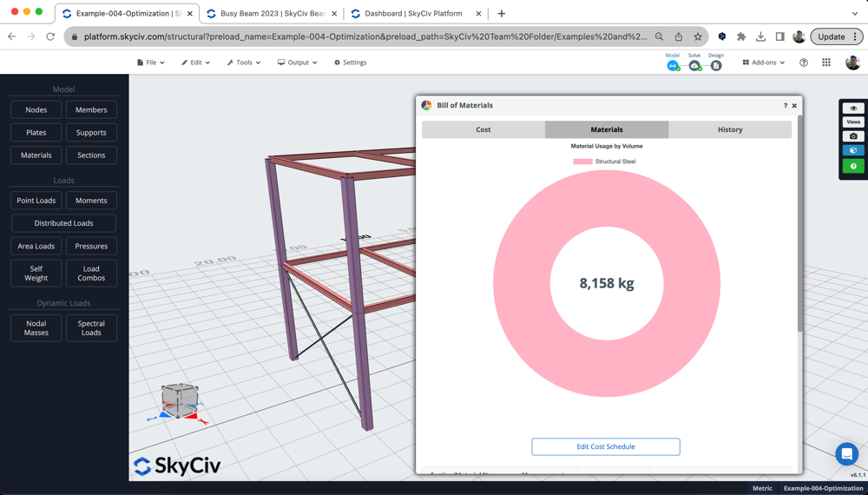
Task: Open the Plates panel
Action: point(36,132)
